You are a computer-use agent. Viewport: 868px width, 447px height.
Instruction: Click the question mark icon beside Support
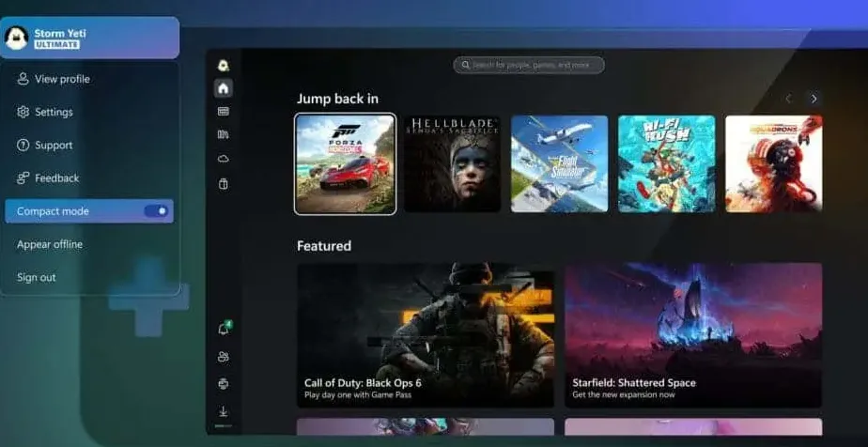tap(23, 145)
